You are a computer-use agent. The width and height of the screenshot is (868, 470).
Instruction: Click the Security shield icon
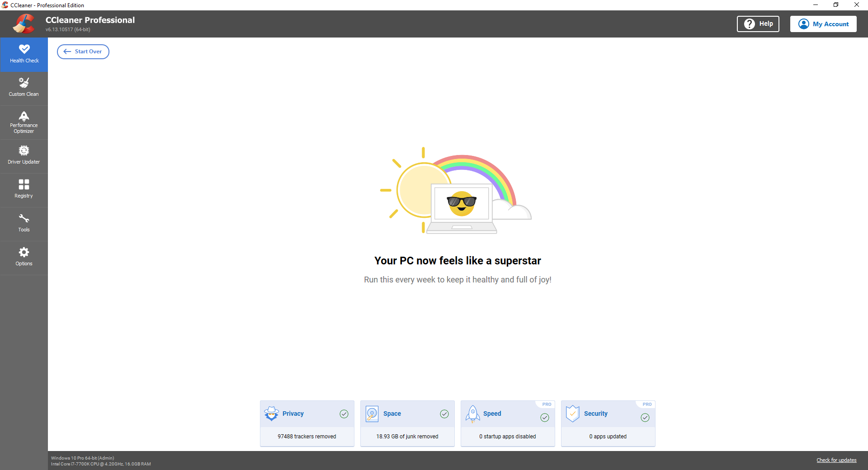(x=573, y=414)
